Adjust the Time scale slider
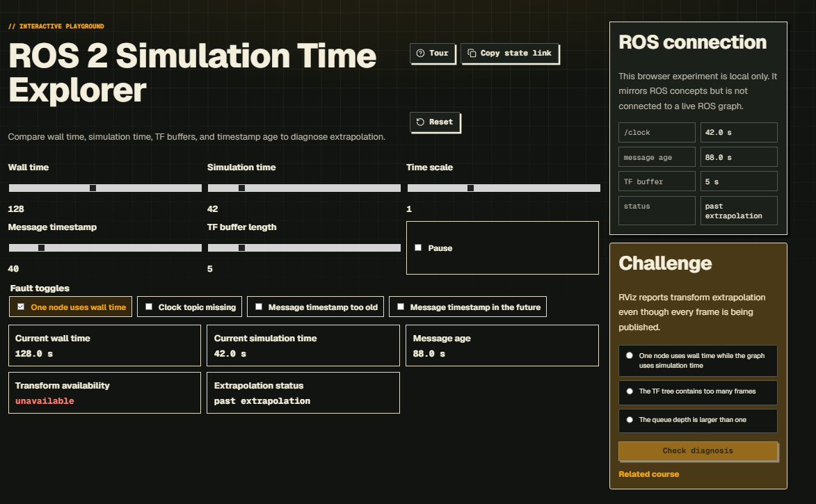Viewport: 816px width, 504px height. tap(503, 188)
